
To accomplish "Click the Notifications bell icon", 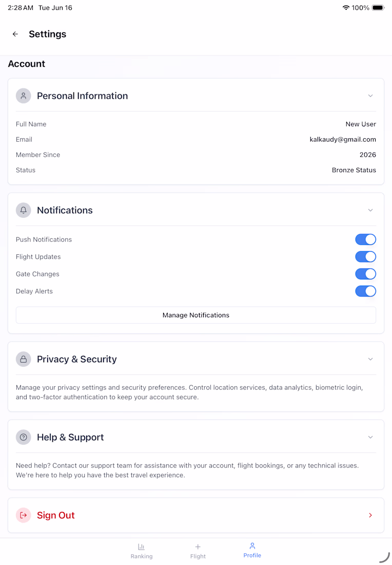I will pos(24,210).
